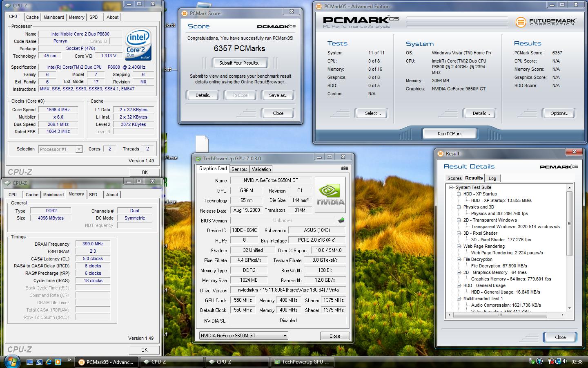Click Close button in GPU-Z window

(335, 336)
